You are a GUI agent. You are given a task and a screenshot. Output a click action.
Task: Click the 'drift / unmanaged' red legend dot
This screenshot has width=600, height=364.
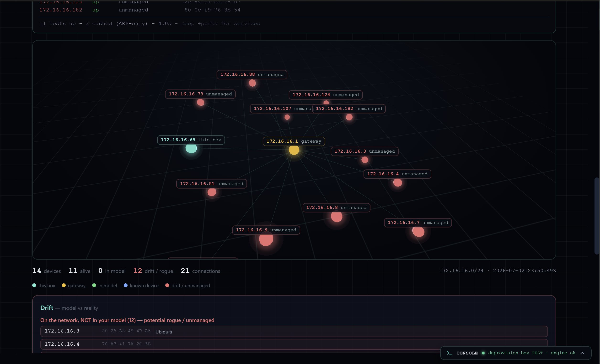pyautogui.click(x=167, y=285)
